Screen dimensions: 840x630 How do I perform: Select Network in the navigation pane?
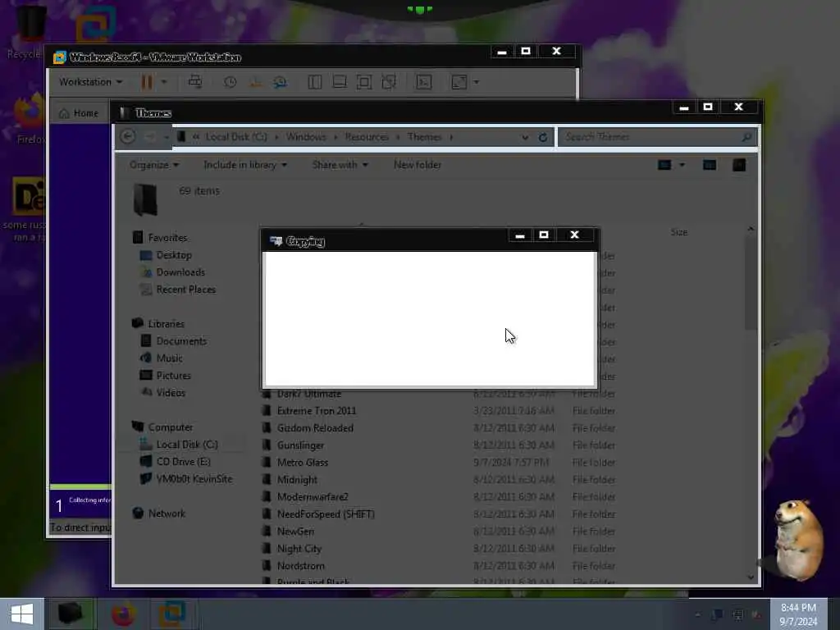click(x=167, y=514)
